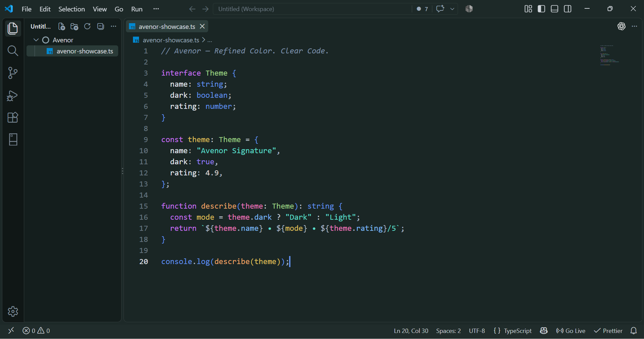Change Spaces: 2 indentation

tap(448, 331)
